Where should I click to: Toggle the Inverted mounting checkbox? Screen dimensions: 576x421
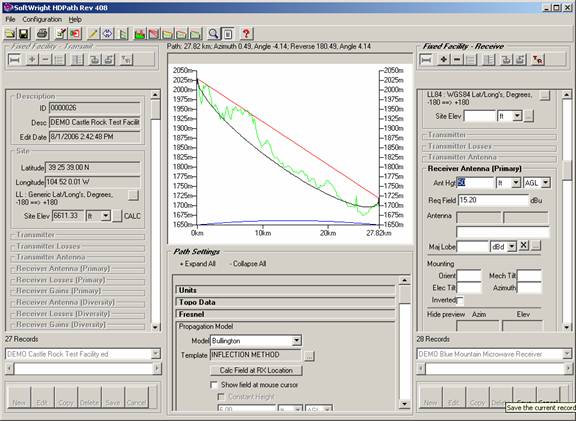[x=460, y=301]
